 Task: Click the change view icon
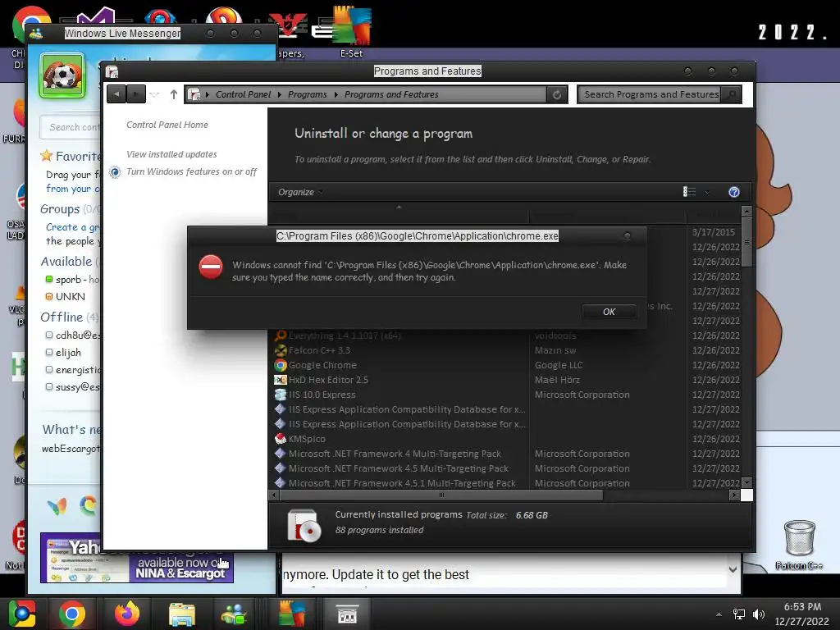point(689,192)
